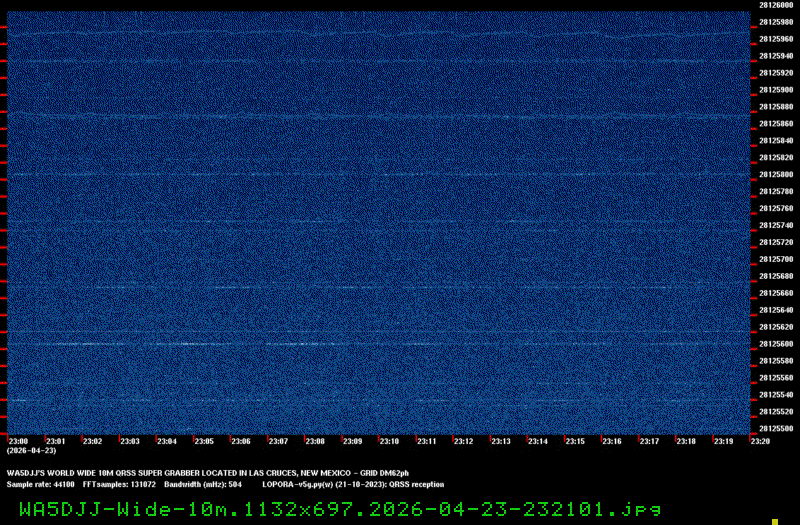The image size is (800, 525).
Task: Select the 23:06 time axis marker
Action: pos(241,441)
